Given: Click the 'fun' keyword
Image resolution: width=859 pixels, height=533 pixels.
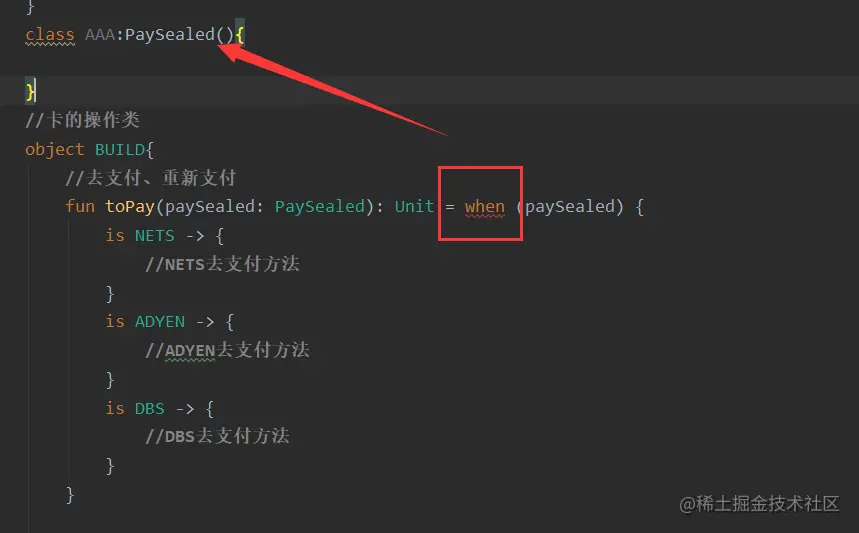Looking at the screenshot, I should pyautogui.click(x=80, y=207).
